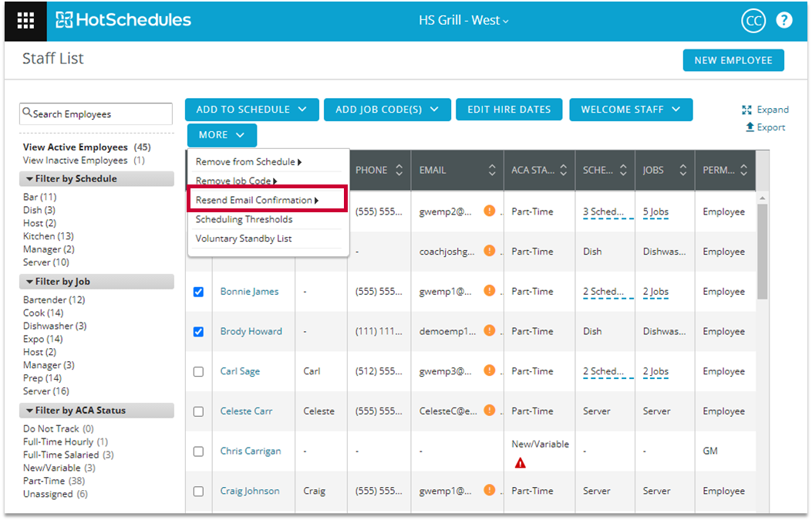Open the HS Grill - West location selector
Screen dimensions: 812x521
[x=463, y=21]
